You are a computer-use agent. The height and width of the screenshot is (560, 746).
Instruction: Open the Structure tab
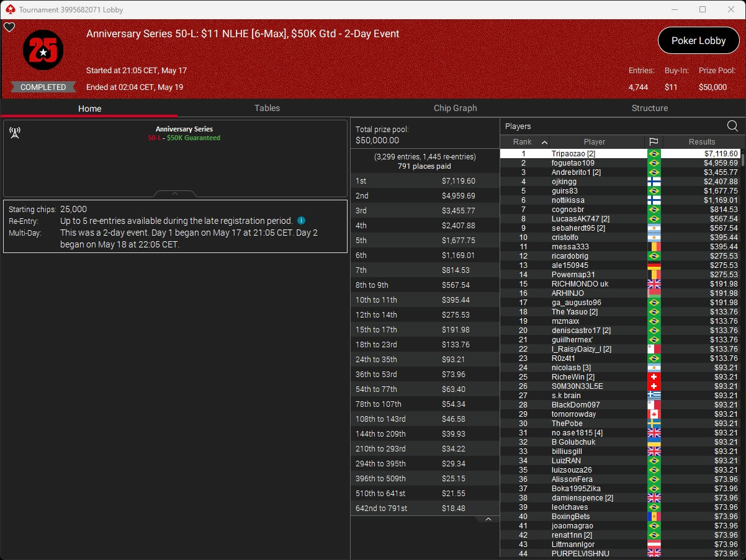649,108
